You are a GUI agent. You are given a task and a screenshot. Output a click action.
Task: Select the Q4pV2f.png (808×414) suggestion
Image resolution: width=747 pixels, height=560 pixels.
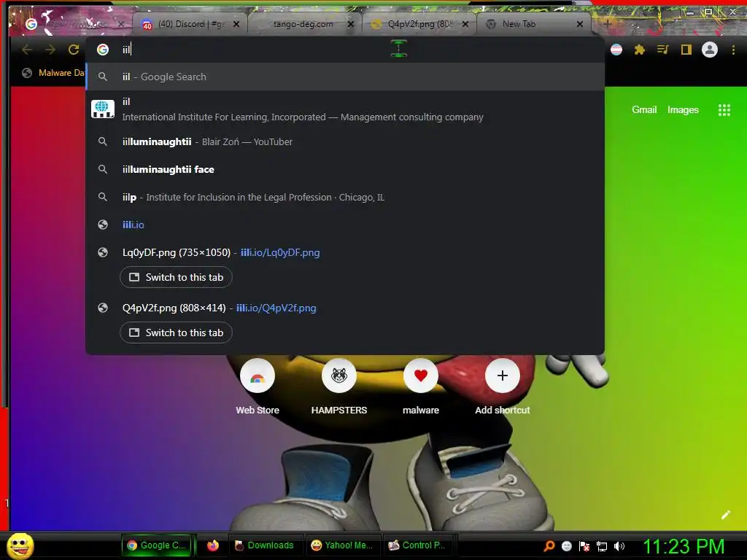pyautogui.click(x=345, y=308)
